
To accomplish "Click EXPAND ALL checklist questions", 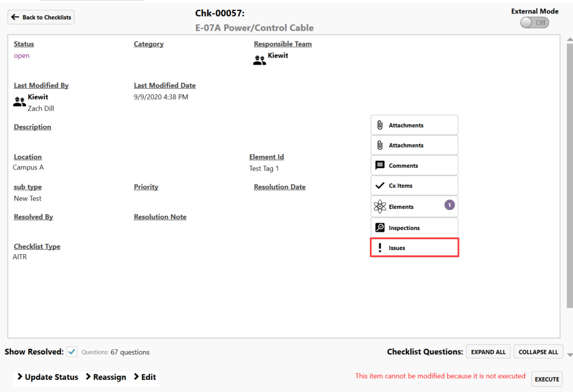I will tap(488, 352).
